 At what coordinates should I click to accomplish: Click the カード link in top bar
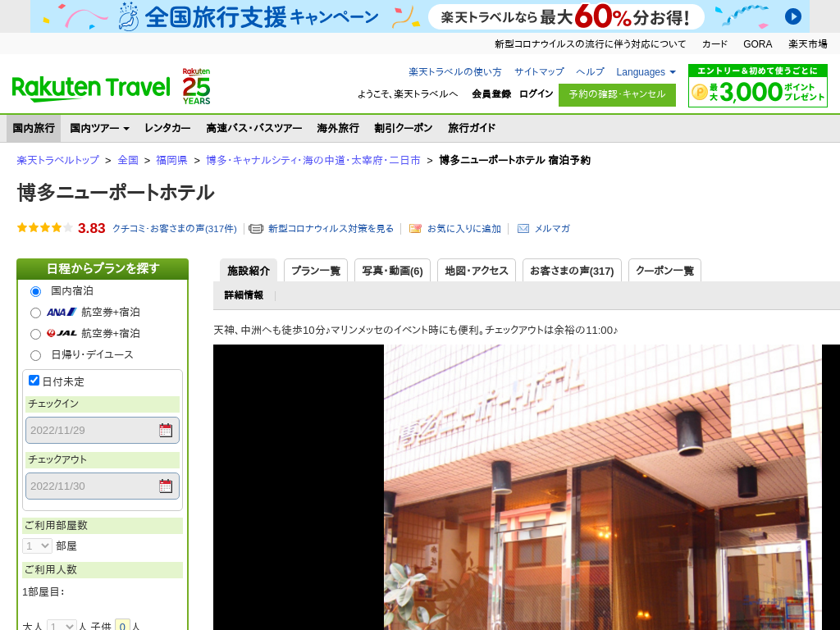pyautogui.click(x=714, y=44)
